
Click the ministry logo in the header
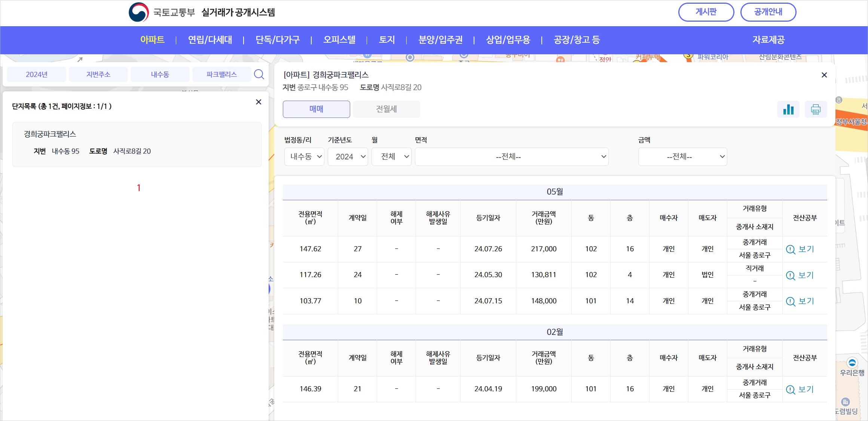[139, 12]
